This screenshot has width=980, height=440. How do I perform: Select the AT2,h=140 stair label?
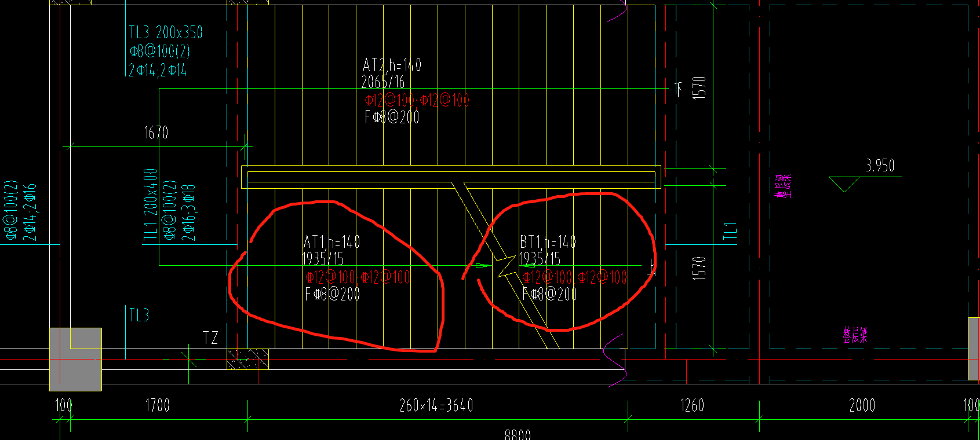(392, 64)
